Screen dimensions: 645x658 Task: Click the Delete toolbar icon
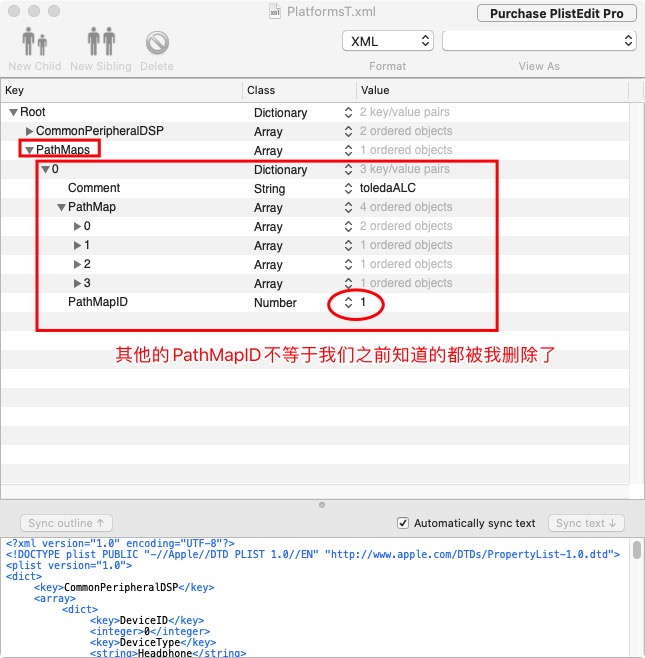tap(157, 43)
